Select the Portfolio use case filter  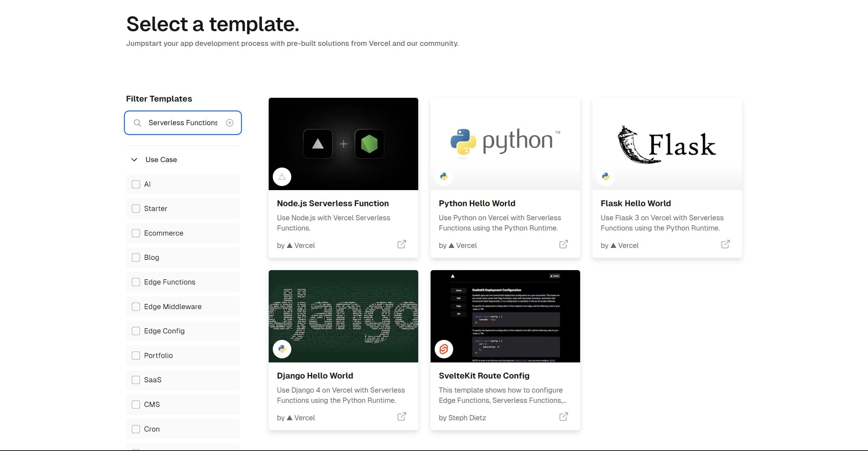click(136, 355)
